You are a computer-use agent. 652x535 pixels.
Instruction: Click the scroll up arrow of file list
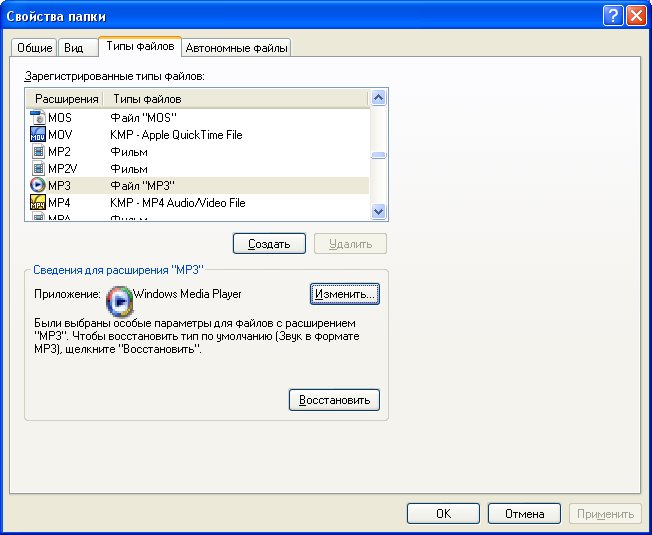379,99
